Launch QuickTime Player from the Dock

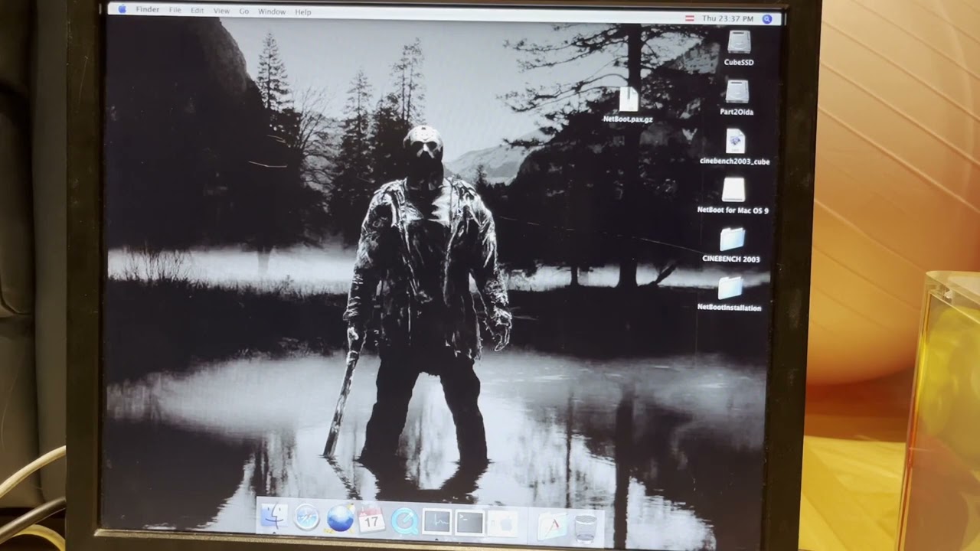click(x=404, y=521)
